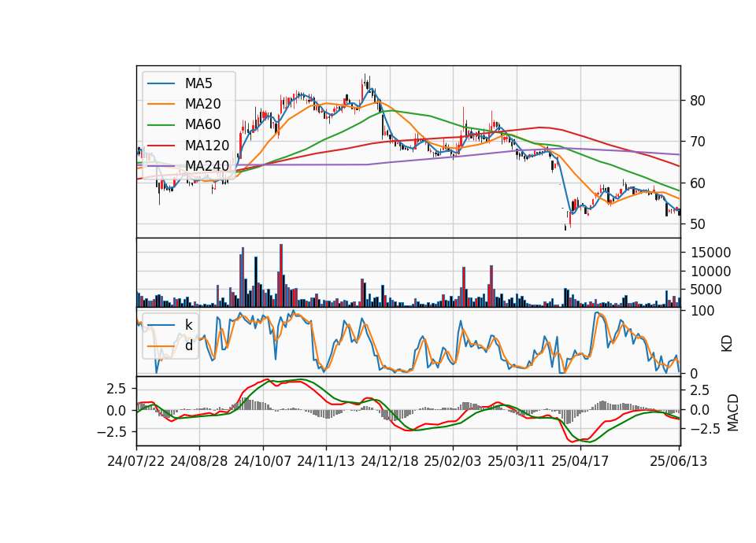
Task: Click the 24/07/22 date tick label
Action: click(x=136, y=461)
